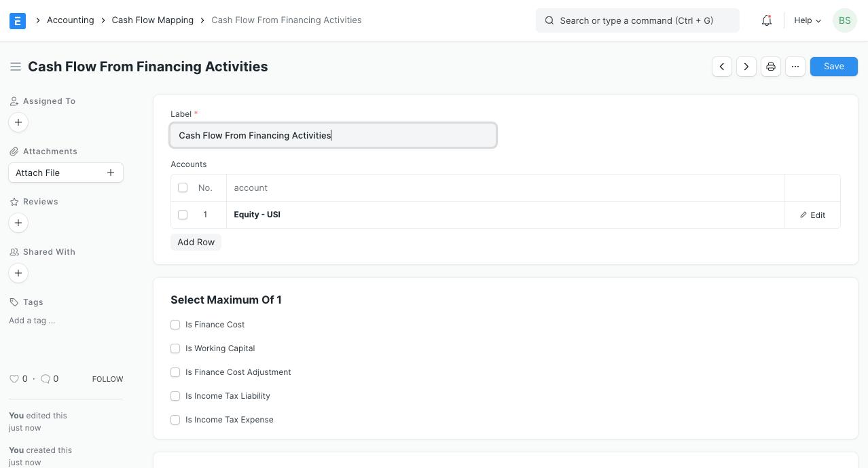
Task: Print this document via printer icon
Action: point(771,67)
